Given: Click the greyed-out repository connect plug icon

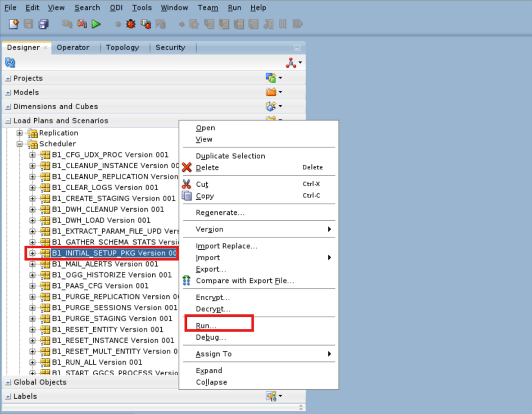Looking at the screenshot, I should pos(67,24).
